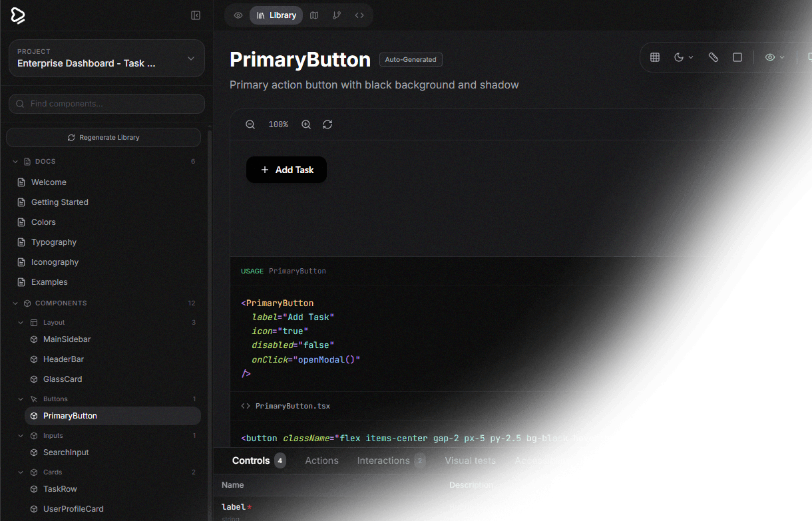Open the code view brackets icon
Screen dimensions: 812x521
[359, 15]
